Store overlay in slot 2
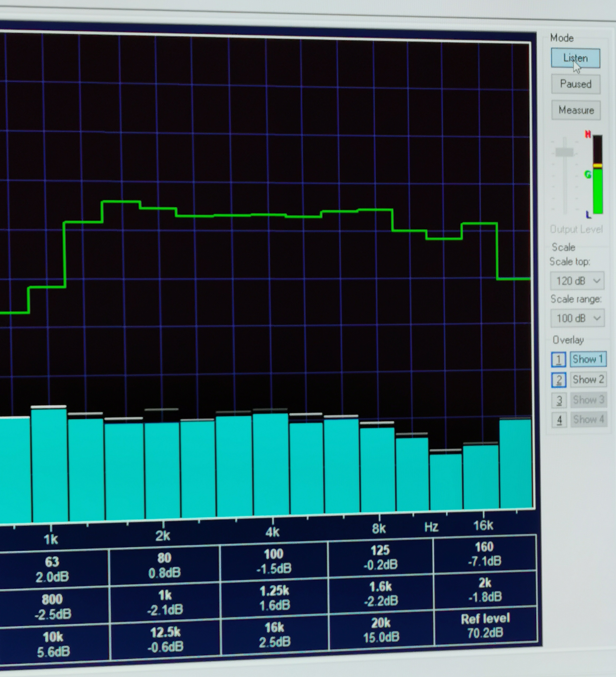 [x=559, y=380]
